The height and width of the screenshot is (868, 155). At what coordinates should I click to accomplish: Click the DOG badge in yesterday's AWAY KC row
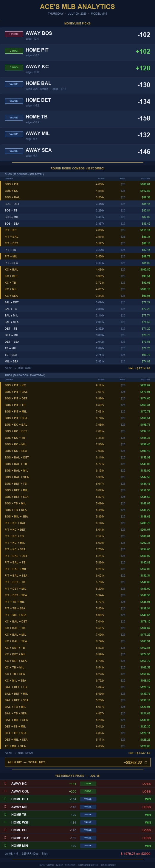click(88, 783)
